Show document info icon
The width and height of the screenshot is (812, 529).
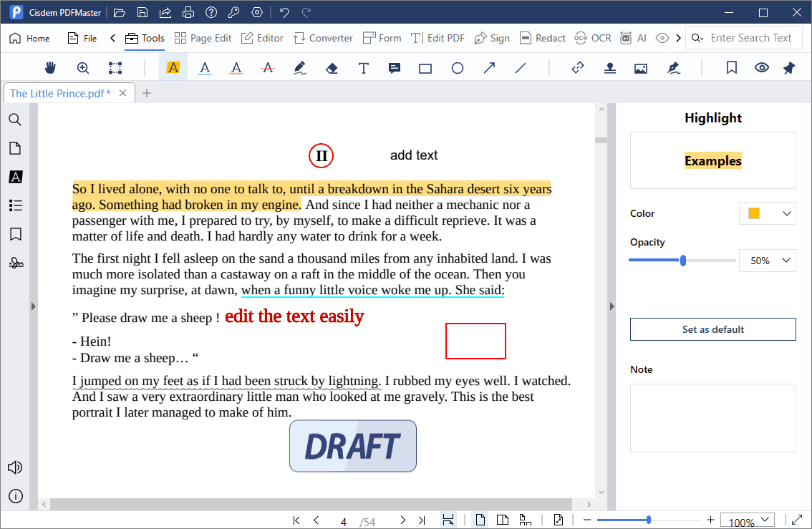16,496
